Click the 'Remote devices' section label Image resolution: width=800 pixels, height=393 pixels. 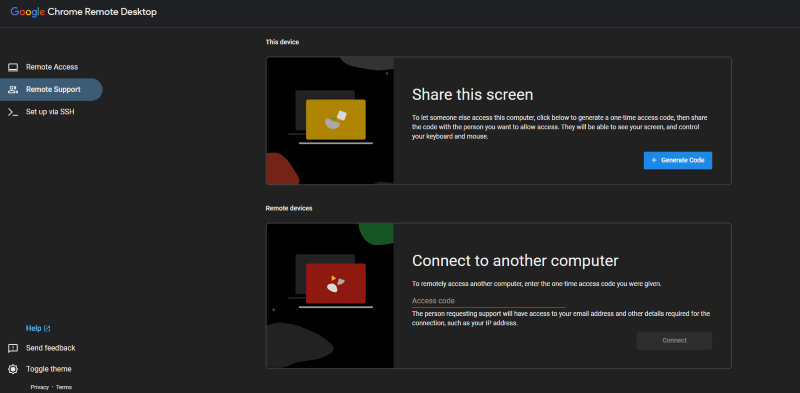(x=289, y=208)
